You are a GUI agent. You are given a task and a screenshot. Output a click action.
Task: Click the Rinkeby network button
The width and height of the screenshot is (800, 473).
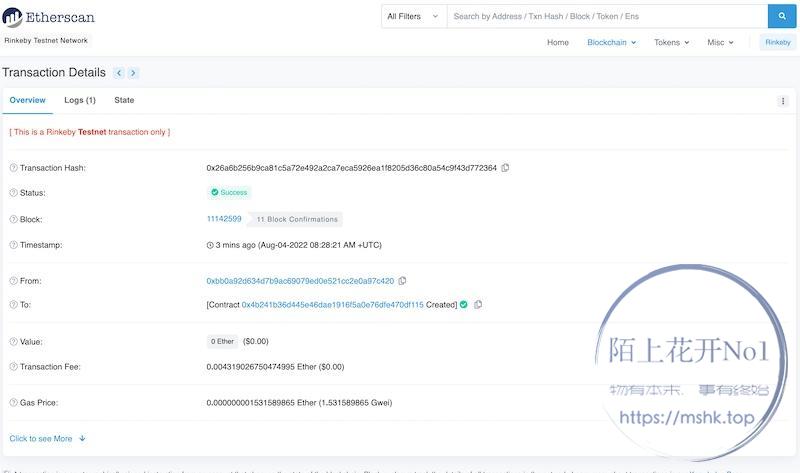777,42
